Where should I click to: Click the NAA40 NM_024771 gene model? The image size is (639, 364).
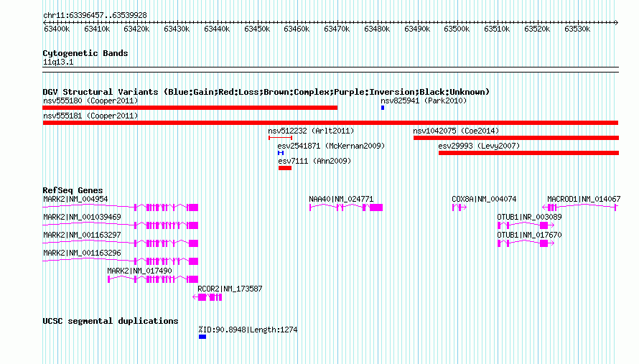tap(346, 207)
